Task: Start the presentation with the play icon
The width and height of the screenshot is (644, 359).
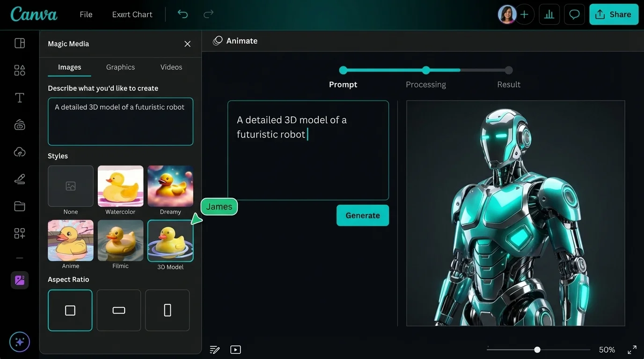Action: pos(235,349)
